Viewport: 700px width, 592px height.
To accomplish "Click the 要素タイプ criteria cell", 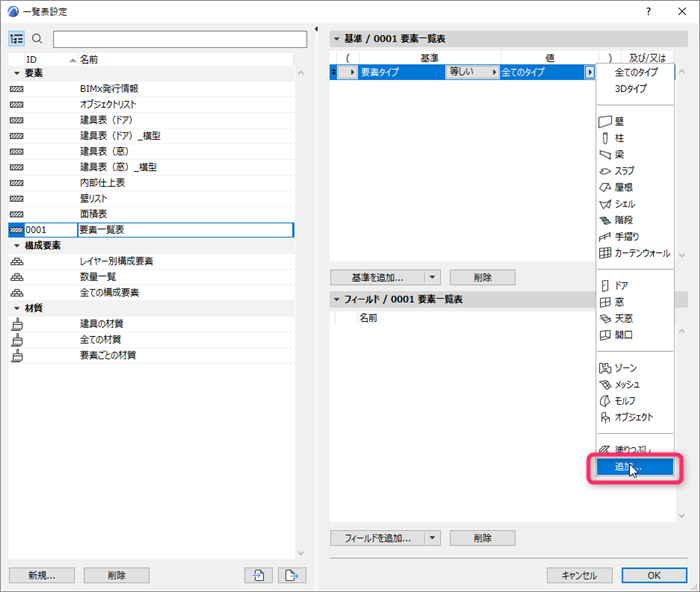I will [402, 72].
